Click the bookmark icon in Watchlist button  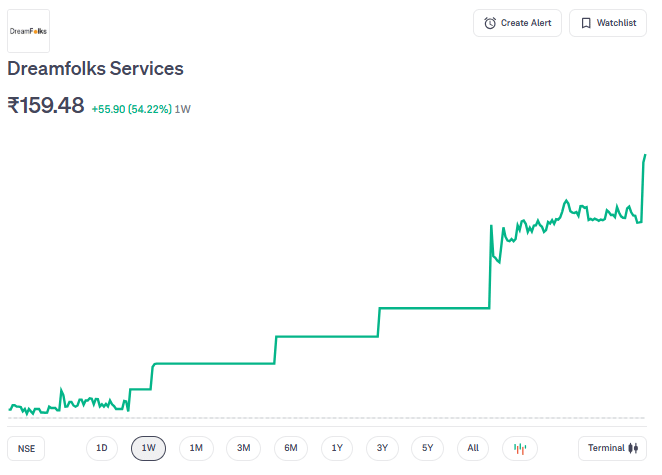[x=586, y=23]
